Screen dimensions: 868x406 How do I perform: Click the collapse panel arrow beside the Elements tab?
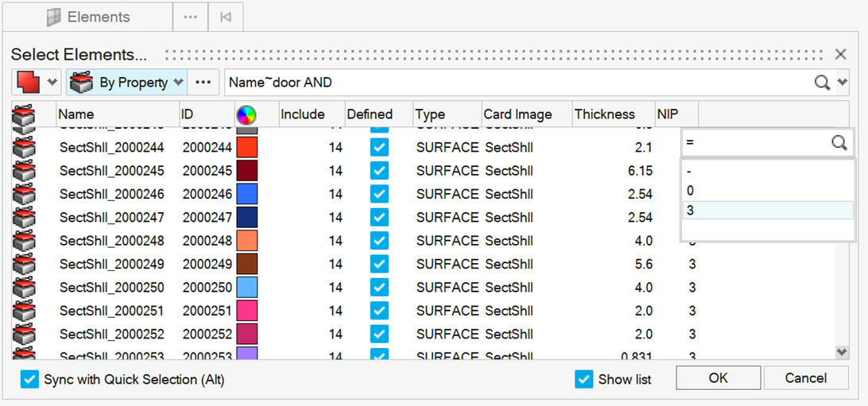(225, 17)
